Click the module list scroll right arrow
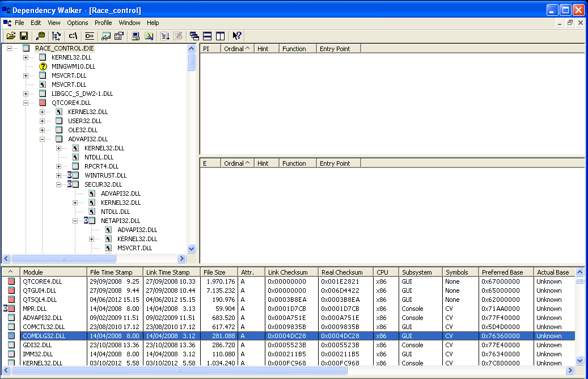This screenshot has width=588, height=379. pos(570,370)
